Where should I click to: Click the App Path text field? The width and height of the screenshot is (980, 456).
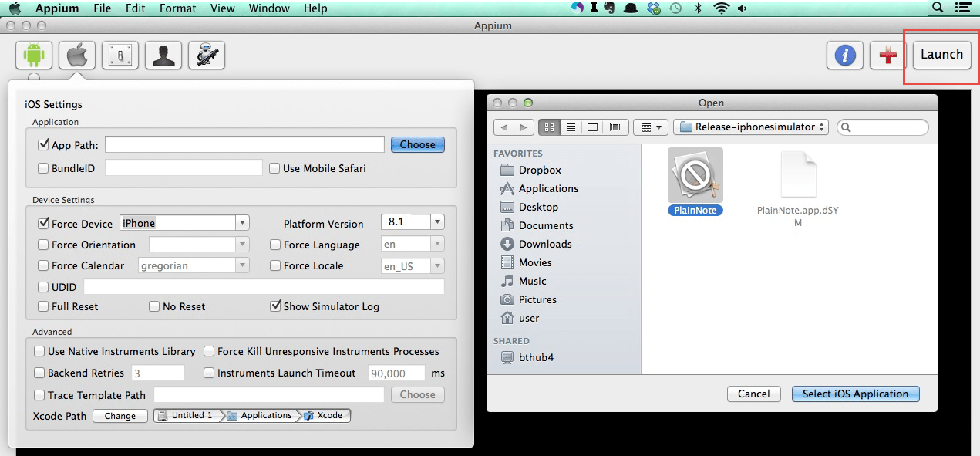tap(244, 144)
